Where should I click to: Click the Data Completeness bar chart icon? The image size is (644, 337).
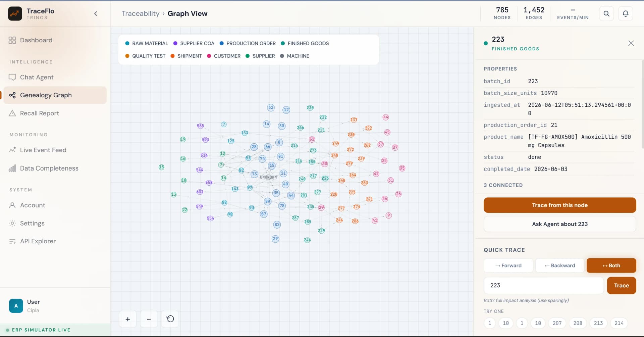pos(12,168)
